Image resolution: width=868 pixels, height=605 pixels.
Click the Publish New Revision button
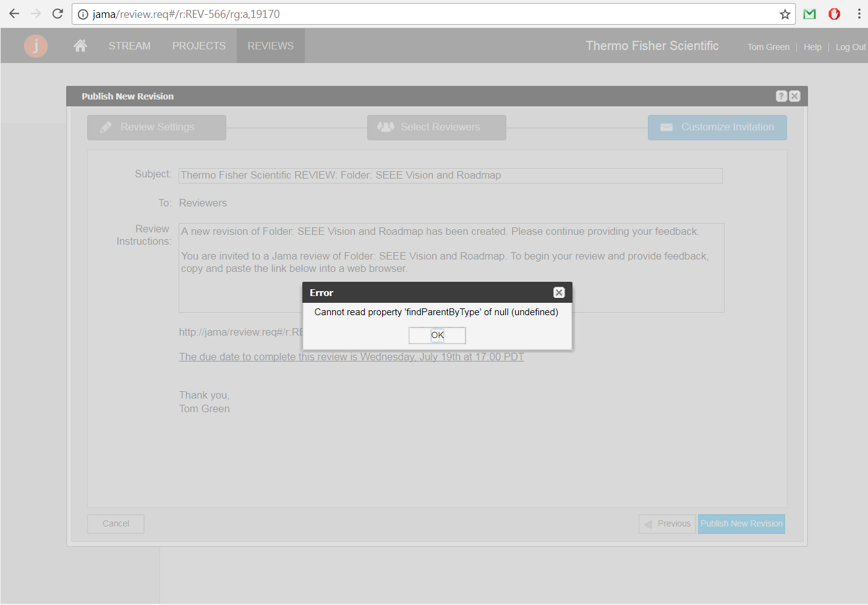pos(741,523)
